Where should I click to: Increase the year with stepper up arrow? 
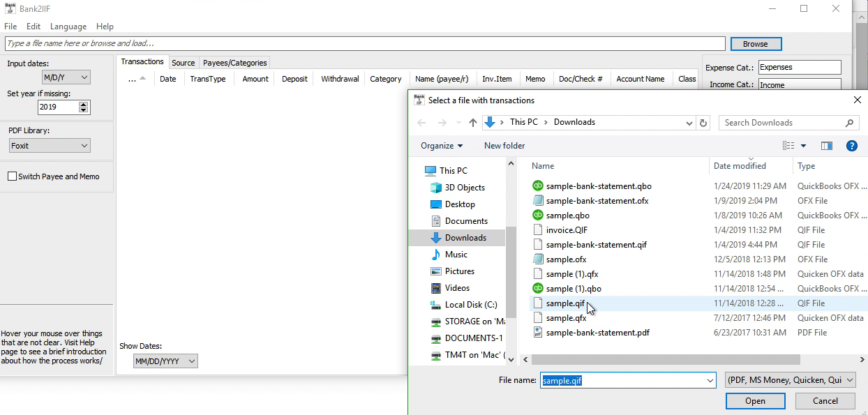click(x=84, y=105)
